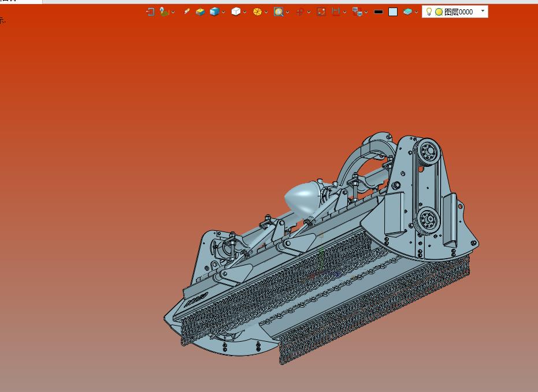This screenshot has width=538, height=392.
Task: Click the red H-shaped section icon
Action: tap(336, 12)
